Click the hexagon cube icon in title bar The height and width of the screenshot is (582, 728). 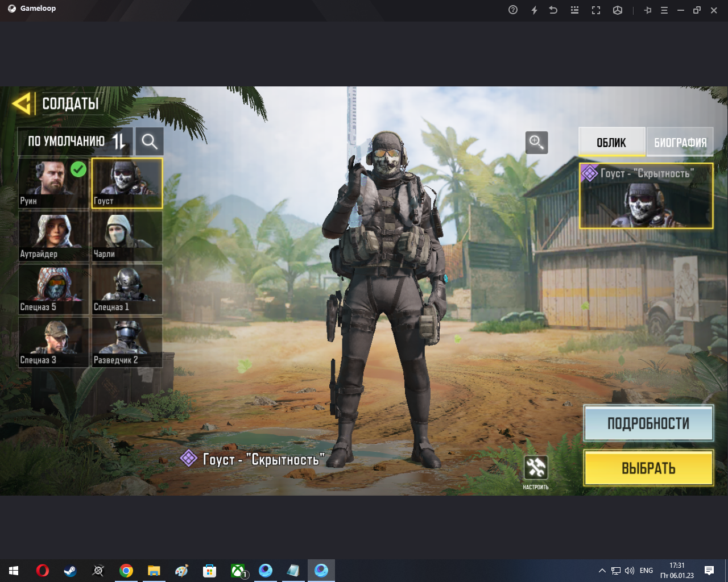tap(618, 10)
